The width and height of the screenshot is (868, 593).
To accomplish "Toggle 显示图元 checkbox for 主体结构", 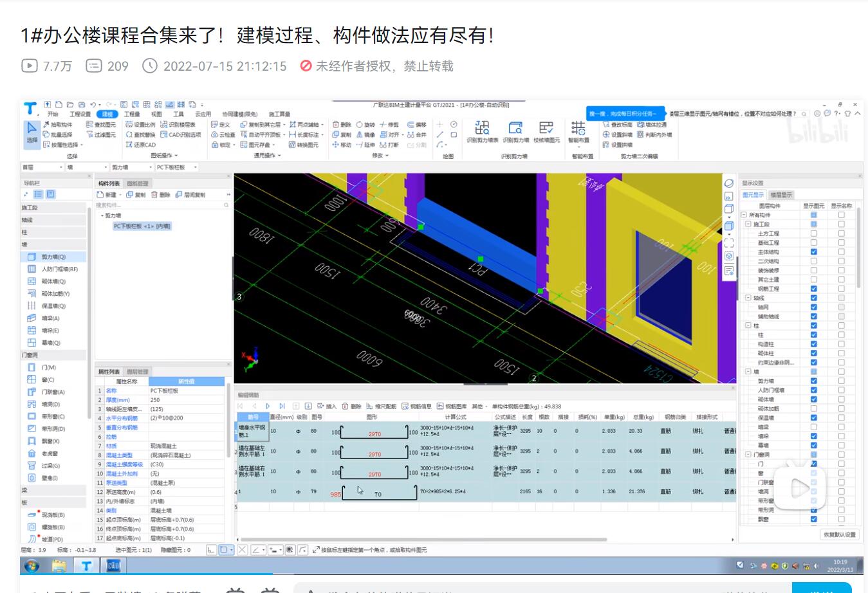I will [x=813, y=252].
